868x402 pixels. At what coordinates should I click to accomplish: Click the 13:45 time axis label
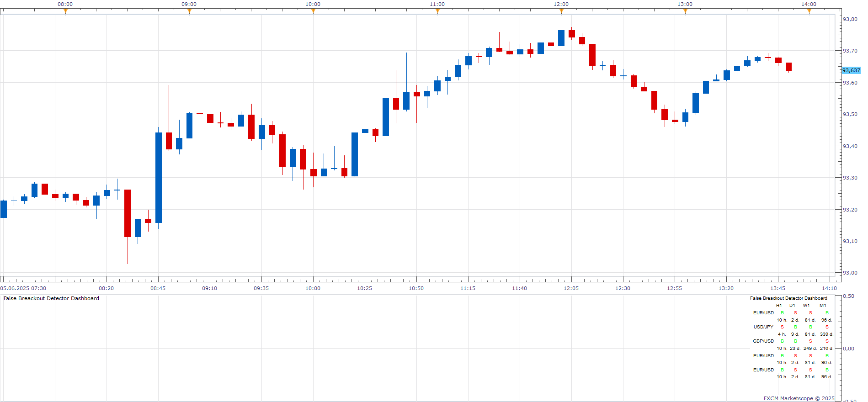pyautogui.click(x=778, y=288)
